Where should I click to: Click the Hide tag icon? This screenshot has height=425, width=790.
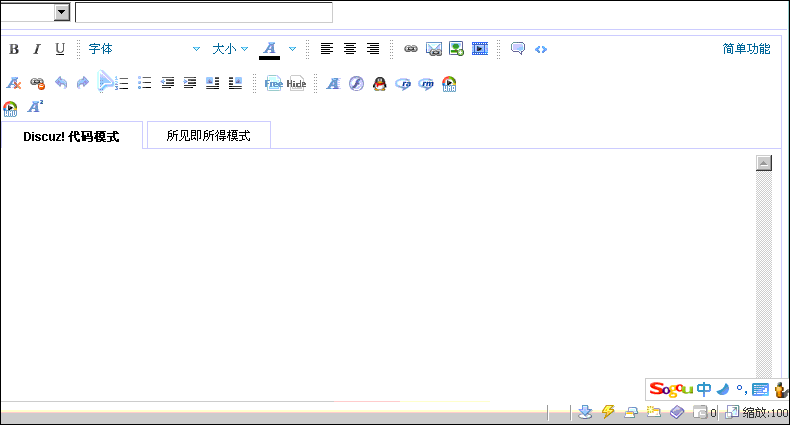click(x=297, y=84)
